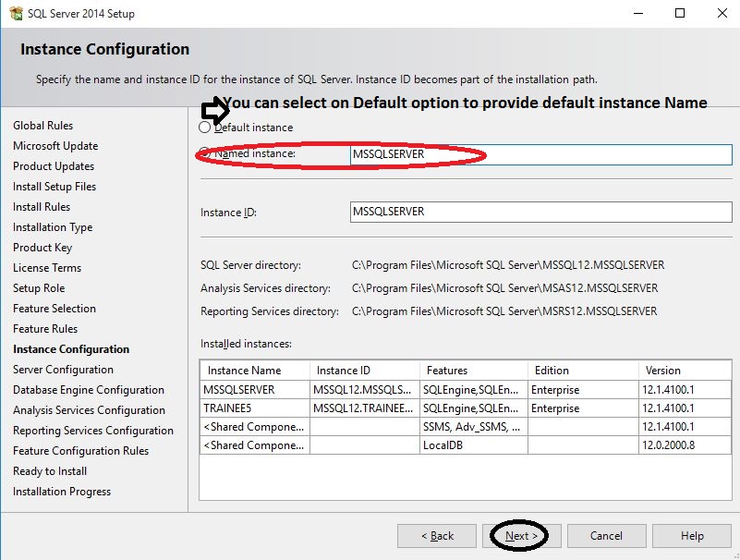Sort by Instance Name column header
The image size is (740, 560).
[x=255, y=371]
